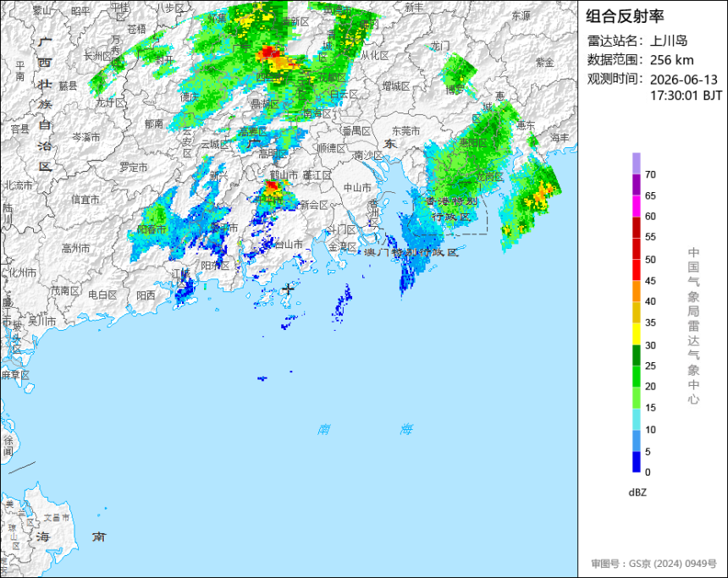The width and height of the screenshot is (728, 578).
Task: Click the 阳西 map label
Action: (146, 295)
